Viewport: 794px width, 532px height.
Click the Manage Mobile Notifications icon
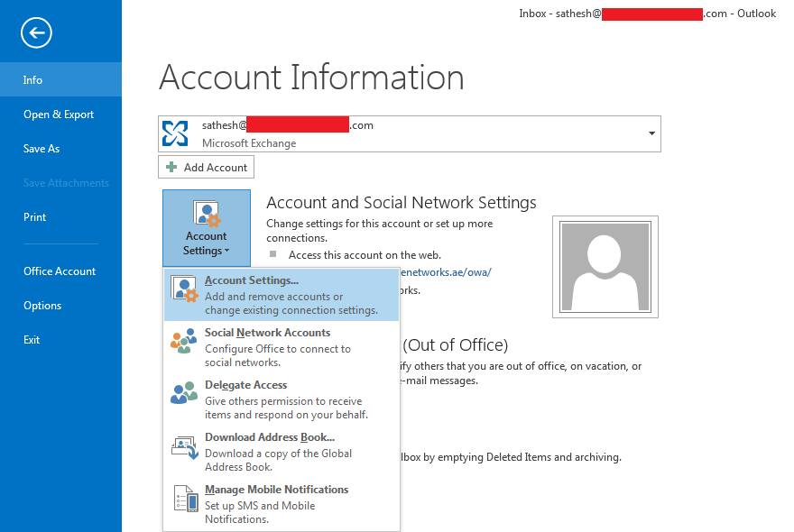click(x=185, y=499)
